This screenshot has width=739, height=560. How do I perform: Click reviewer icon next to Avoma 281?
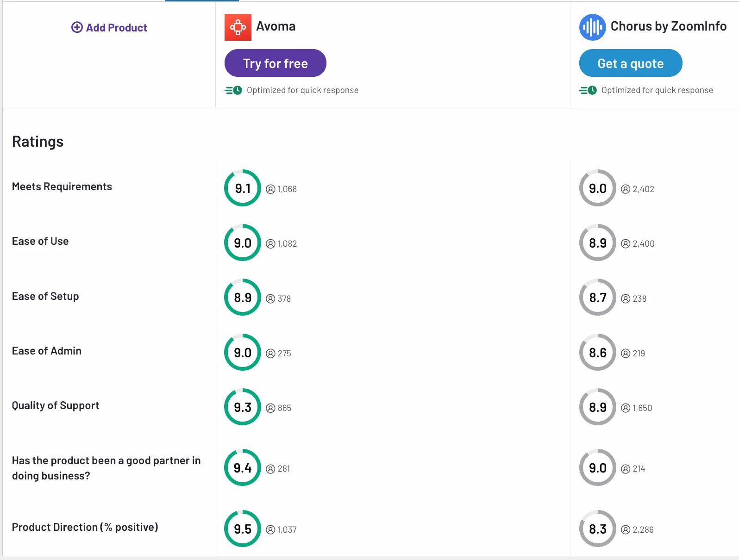(271, 469)
